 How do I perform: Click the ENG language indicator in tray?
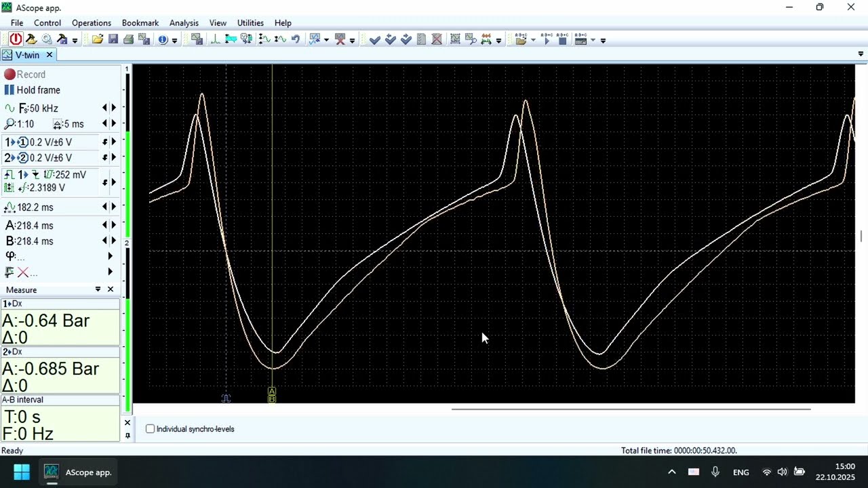(741, 472)
